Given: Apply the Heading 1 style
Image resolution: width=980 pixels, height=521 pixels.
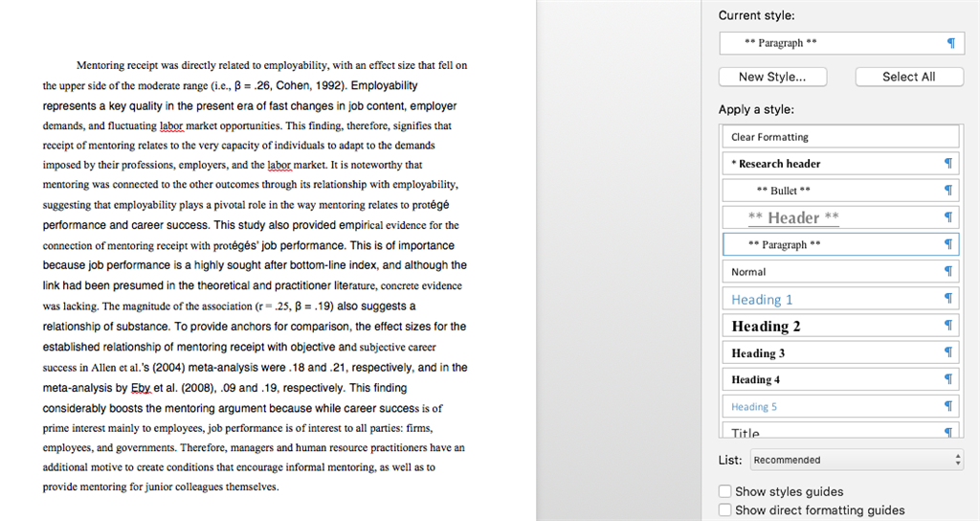Looking at the screenshot, I should pyautogui.click(x=840, y=299).
